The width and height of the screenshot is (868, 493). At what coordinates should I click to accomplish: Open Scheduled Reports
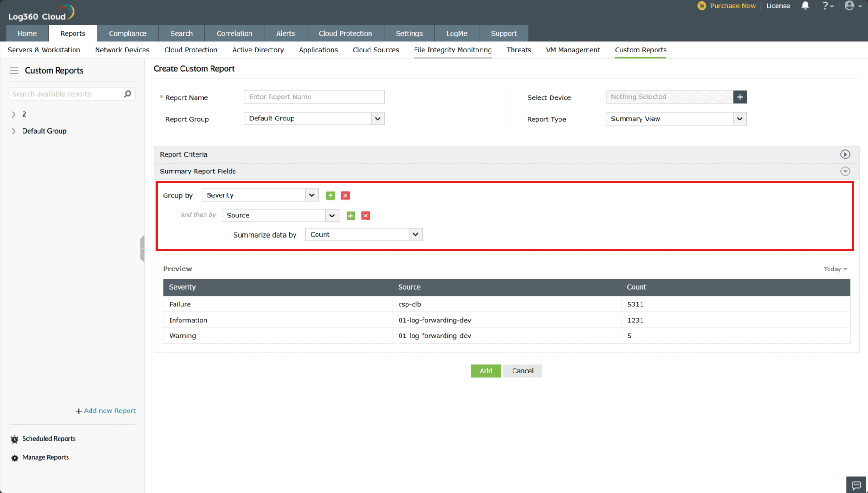(49, 438)
